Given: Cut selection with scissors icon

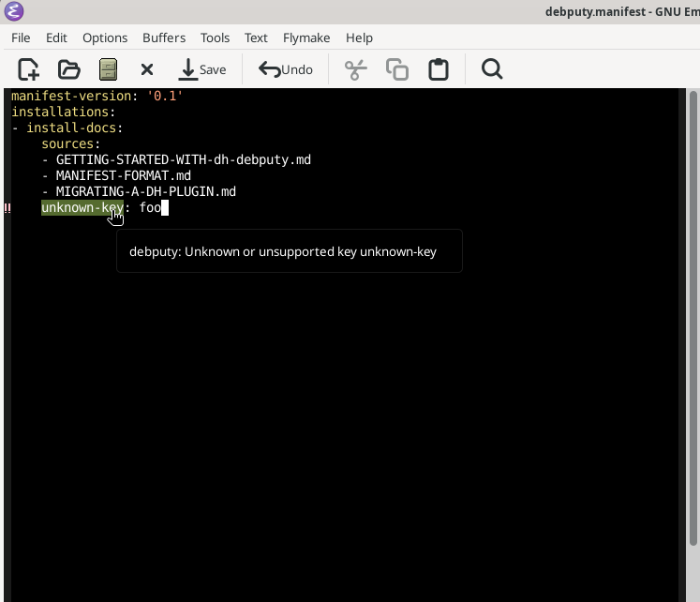Looking at the screenshot, I should [x=355, y=69].
